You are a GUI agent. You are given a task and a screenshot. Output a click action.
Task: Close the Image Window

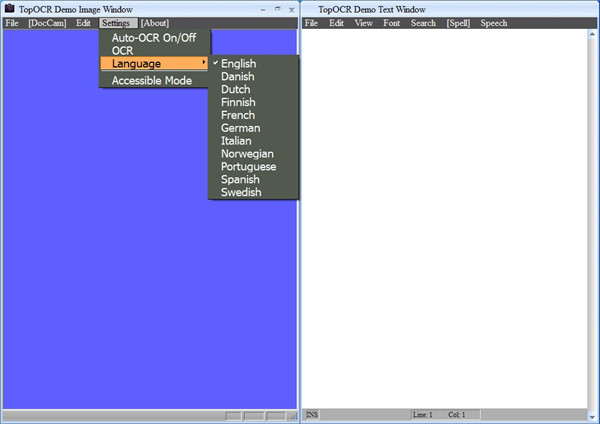292,10
